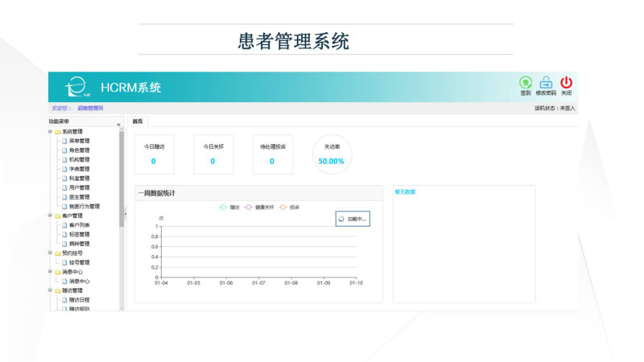
Task: Collapse the 系统管理 tree node
Action: pyautogui.click(x=51, y=131)
